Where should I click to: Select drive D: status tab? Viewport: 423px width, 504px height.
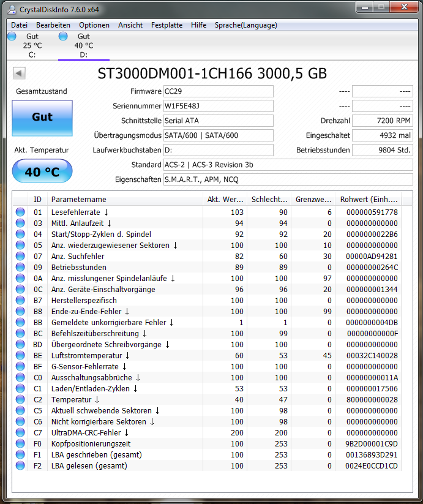83,45
